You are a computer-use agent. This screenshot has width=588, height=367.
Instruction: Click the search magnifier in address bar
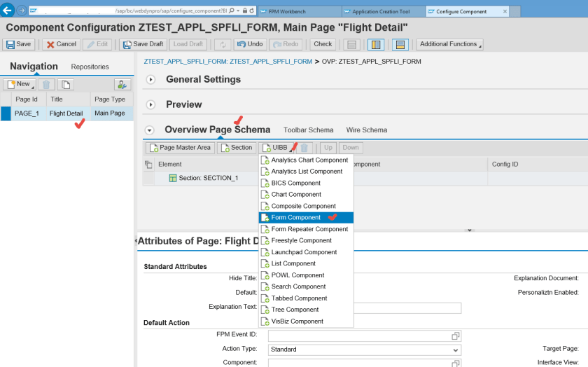(x=232, y=11)
